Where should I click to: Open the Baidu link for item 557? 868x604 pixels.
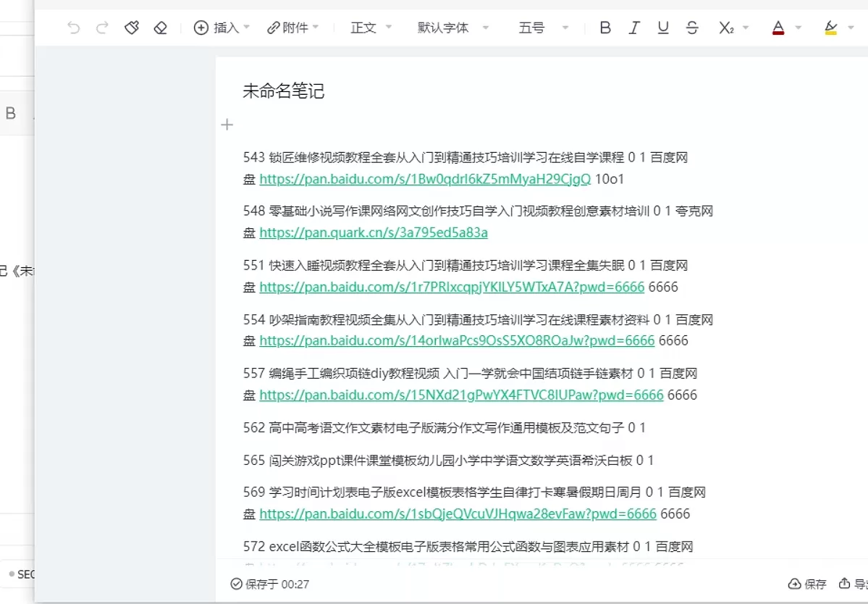point(461,395)
